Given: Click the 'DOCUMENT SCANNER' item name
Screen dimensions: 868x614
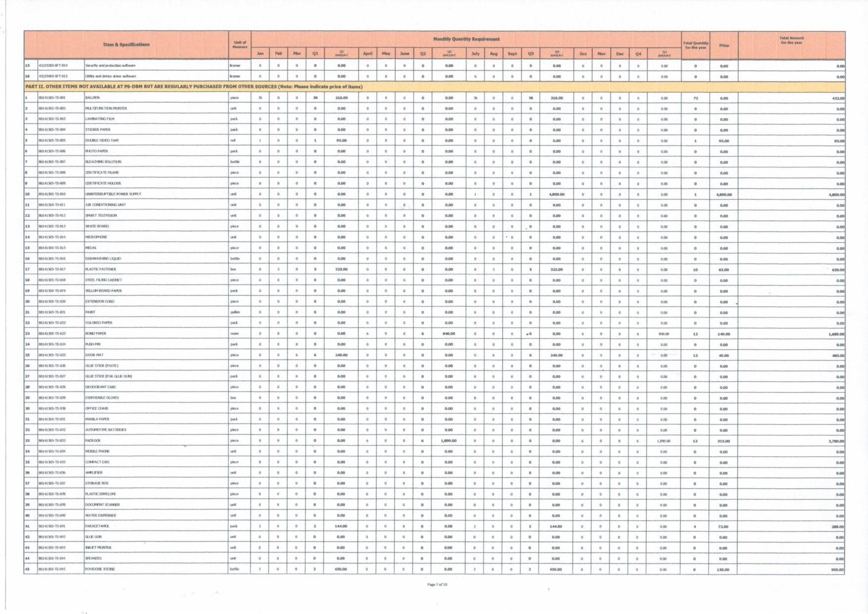Looking at the screenshot, I should [102, 505].
